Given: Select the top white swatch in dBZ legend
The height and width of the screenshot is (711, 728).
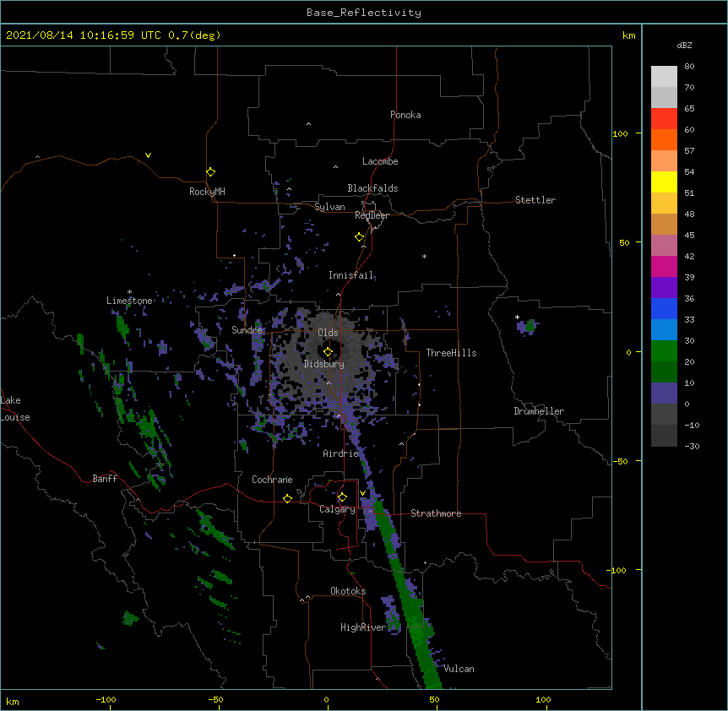Looking at the screenshot, I should pos(664,77).
